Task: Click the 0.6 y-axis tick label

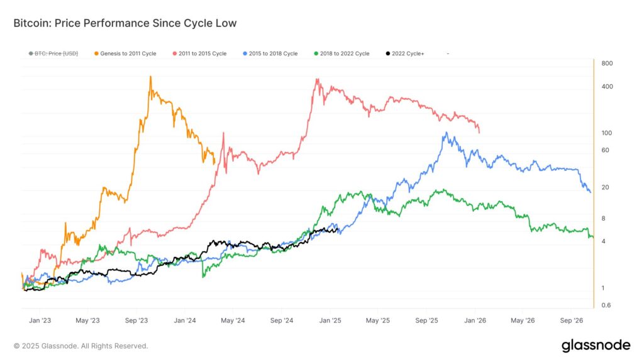Action: (606, 305)
